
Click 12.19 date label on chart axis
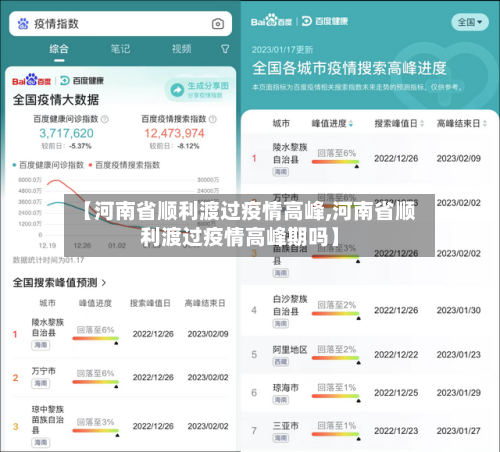47,246
